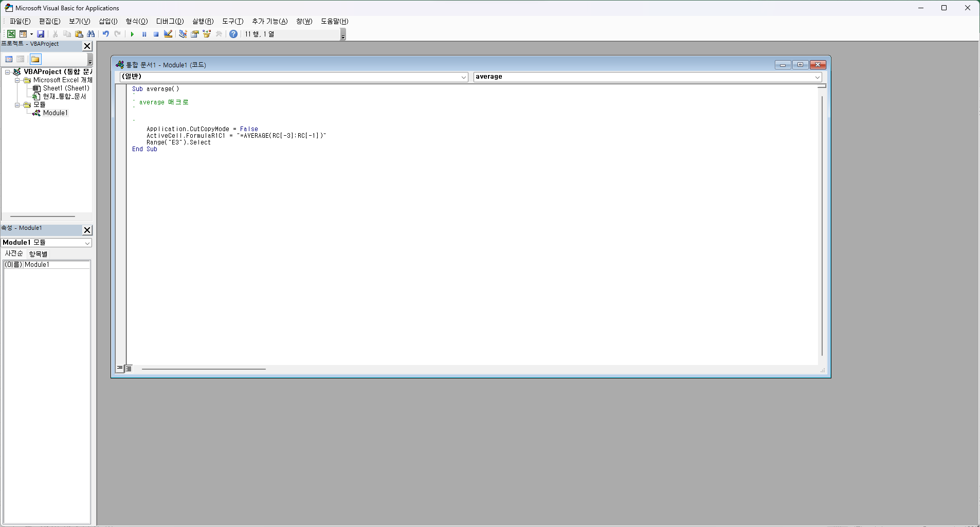Undo the last edit
The image size is (980, 527).
tap(106, 34)
